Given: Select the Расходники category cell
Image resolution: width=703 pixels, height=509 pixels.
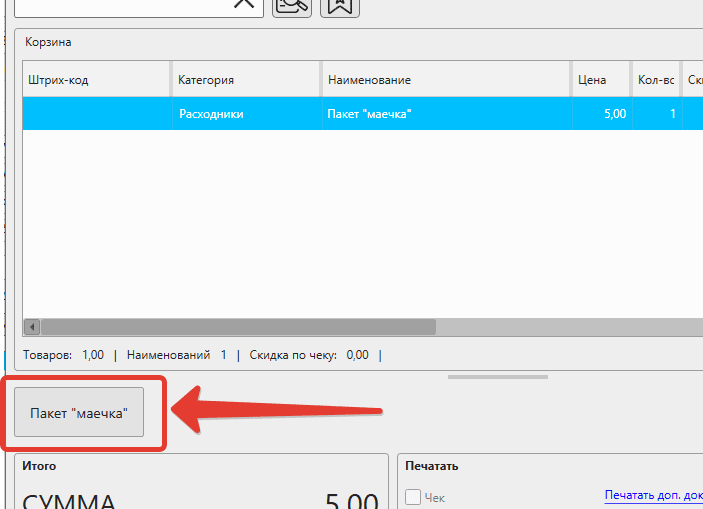Looking at the screenshot, I should (246, 114).
